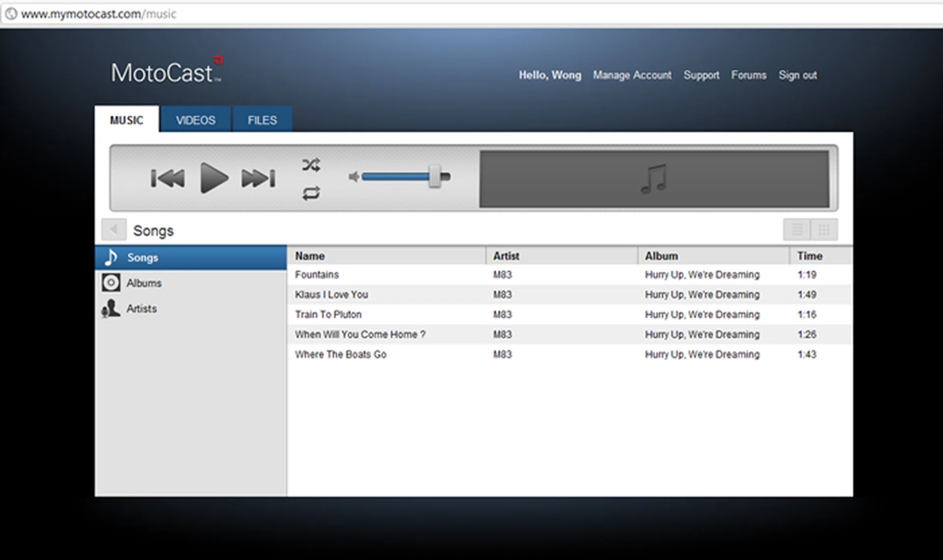This screenshot has height=560, width=943.
Task: Go to the previous track
Action: (x=167, y=178)
